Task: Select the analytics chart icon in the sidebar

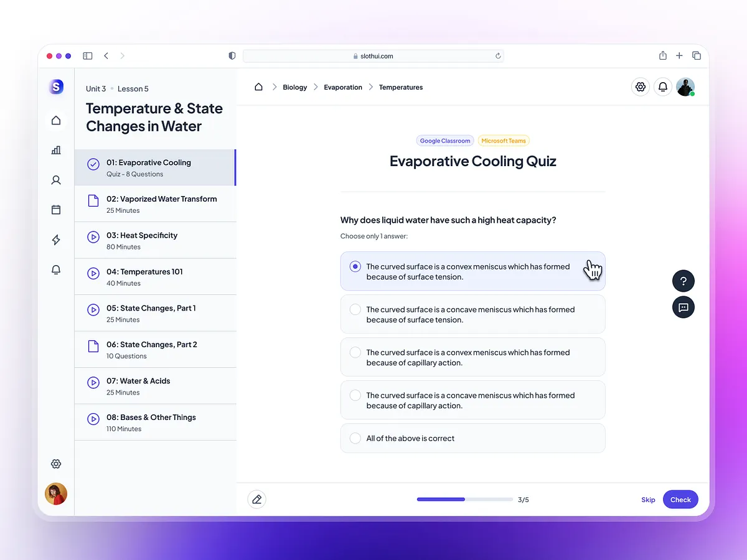Action: tap(56, 150)
